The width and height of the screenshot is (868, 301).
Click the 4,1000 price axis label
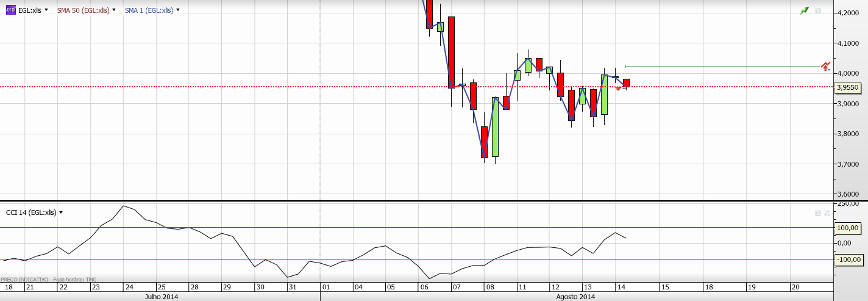[849, 43]
